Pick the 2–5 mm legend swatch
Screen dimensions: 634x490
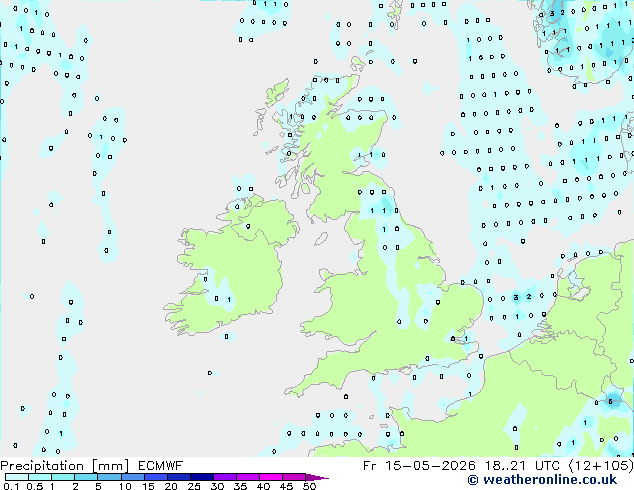(x=86, y=477)
